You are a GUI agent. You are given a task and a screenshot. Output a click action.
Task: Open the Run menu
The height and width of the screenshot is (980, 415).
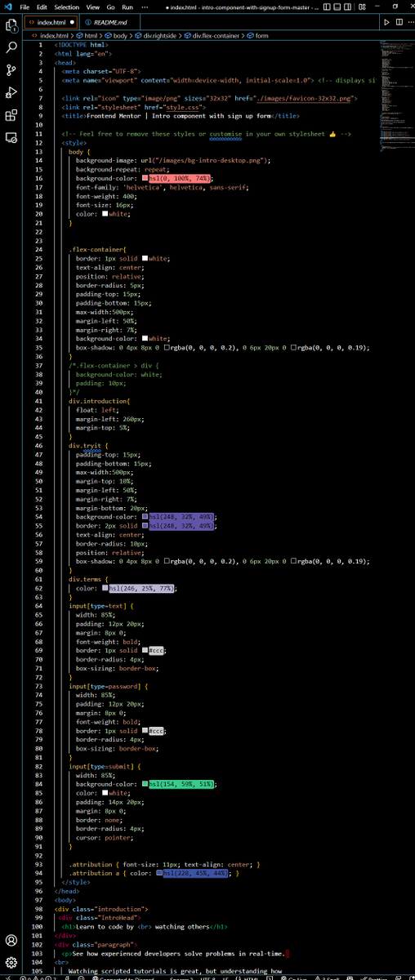(x=127, y=7)
